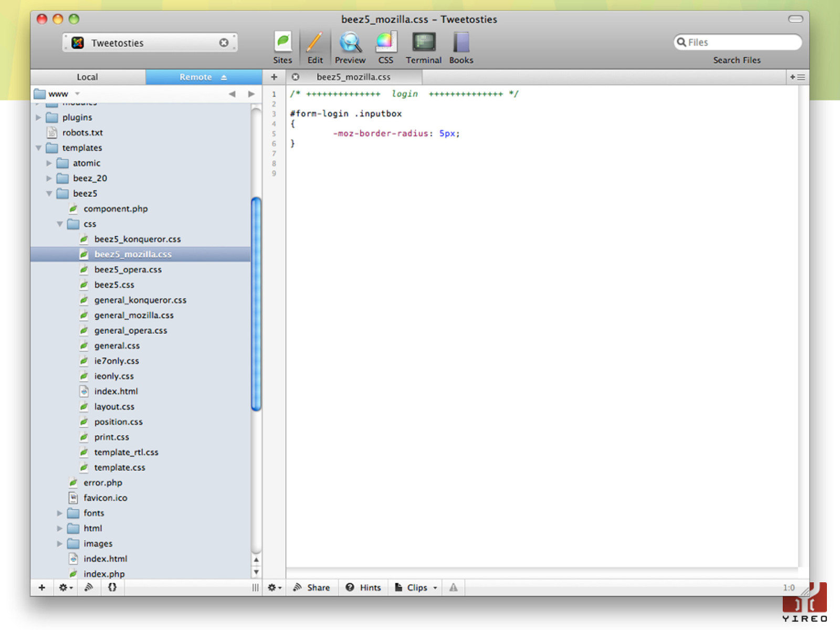Expand the plugins folder
Screen dimensions: 840x630
38,118
